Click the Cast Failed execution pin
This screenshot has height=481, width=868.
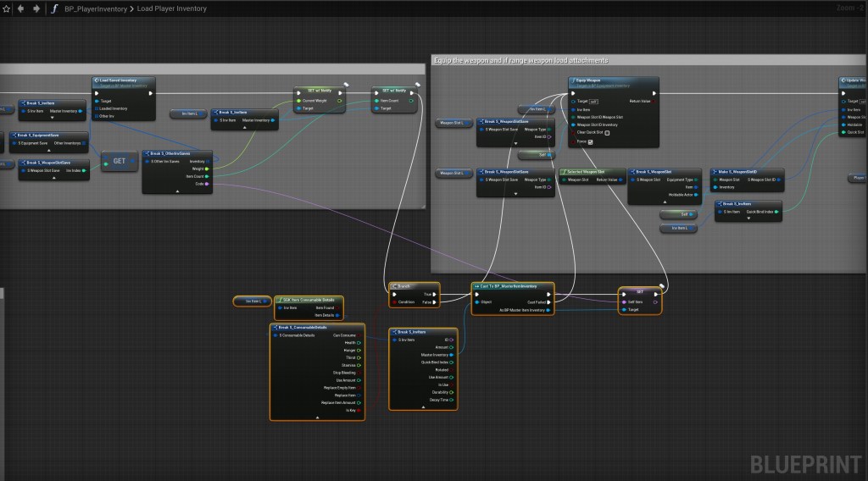point(549,302)
